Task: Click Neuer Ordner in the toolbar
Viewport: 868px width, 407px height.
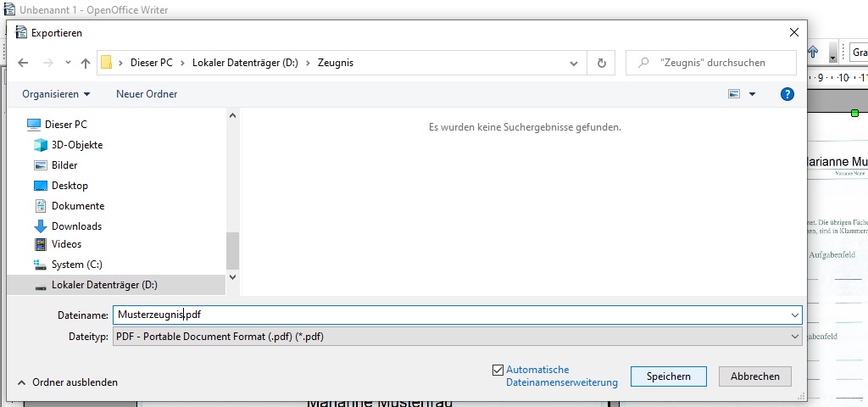Action: [x=147, y=94]
